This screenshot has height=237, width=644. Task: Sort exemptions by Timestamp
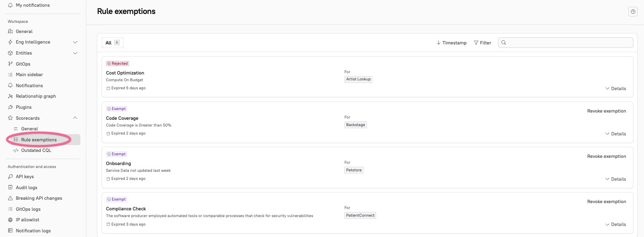[x=451, y=43]
